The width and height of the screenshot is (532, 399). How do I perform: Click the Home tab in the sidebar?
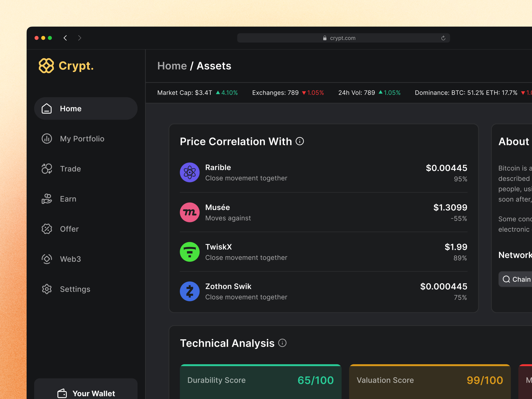(x=70, y=109)
